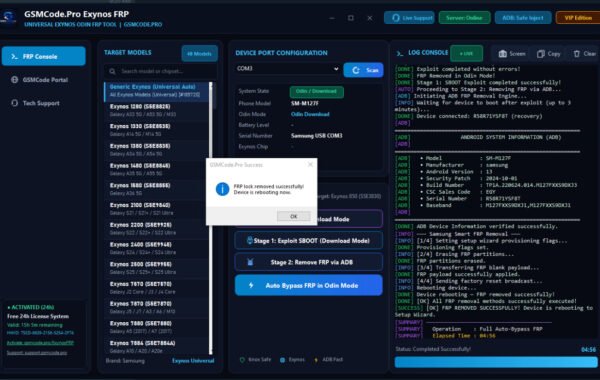Image resolution: width=600 pixels, height=380 pixels.
Task: Click the trash icon beside Clear
Action: [577, 54]
